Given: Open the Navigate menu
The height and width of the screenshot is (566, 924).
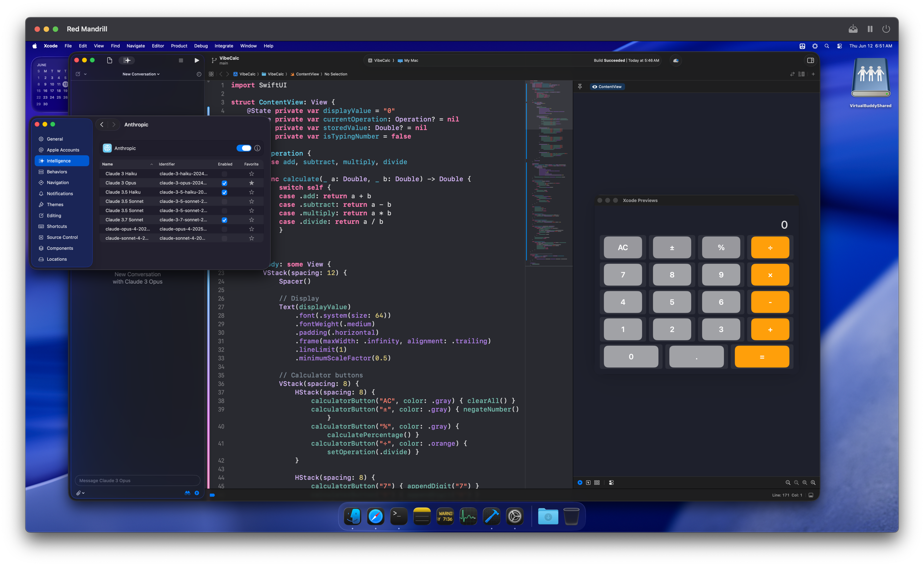Looking at the screenshot, I should [135, 46].
